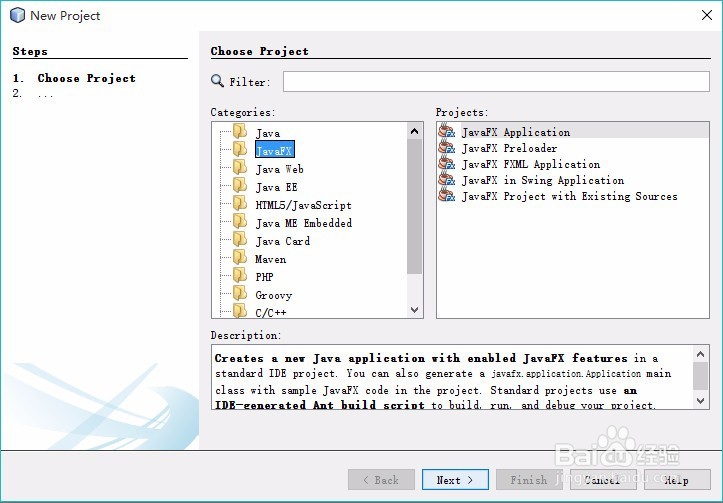The height and width of the screenshot is (503, 723).
Task: Click the Java category folder icon
Action: pos(240,132)
